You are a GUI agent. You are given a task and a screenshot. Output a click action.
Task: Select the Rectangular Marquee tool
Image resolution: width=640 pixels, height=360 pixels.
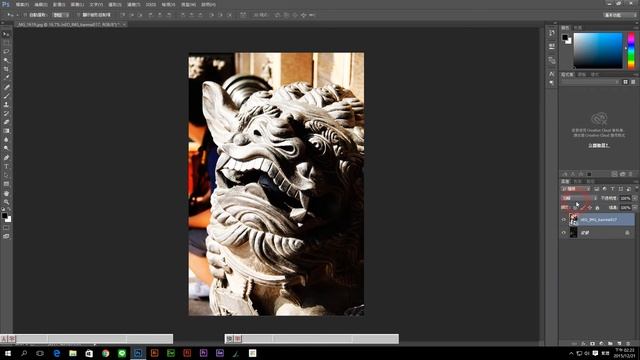click(x=6, y=43)
